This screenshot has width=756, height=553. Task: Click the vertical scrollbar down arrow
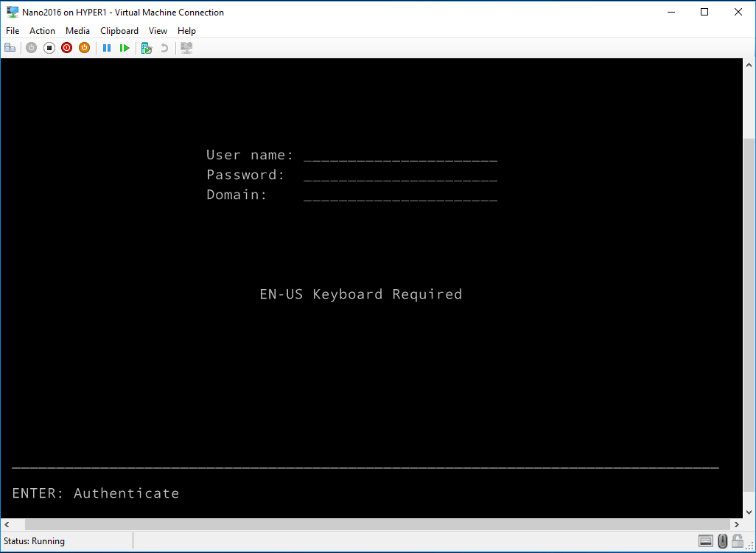(749, 512)
